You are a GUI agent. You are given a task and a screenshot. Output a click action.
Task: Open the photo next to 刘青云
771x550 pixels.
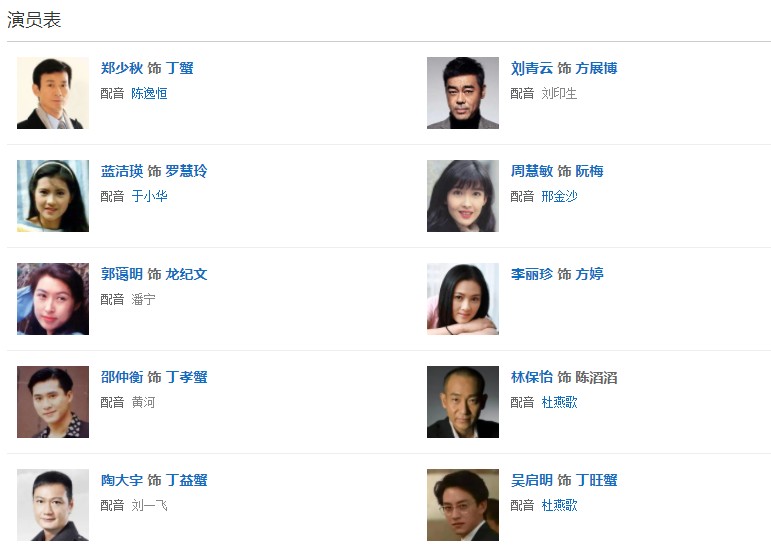tap(463, 93)
